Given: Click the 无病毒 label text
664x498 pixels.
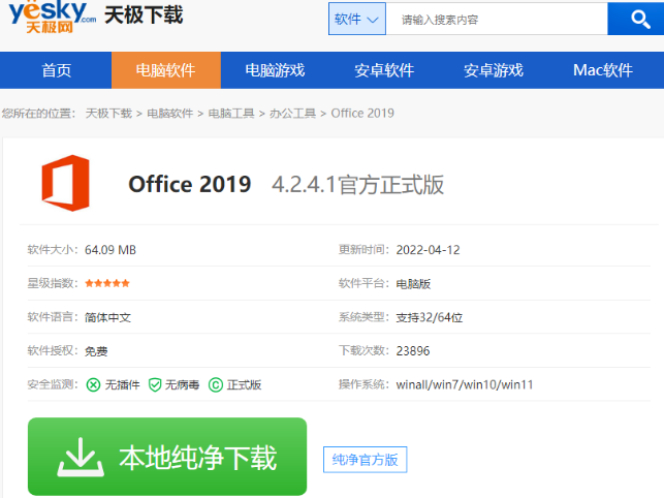Looking at the screenshot, I should pyautogui.click(x=182, y=385).
